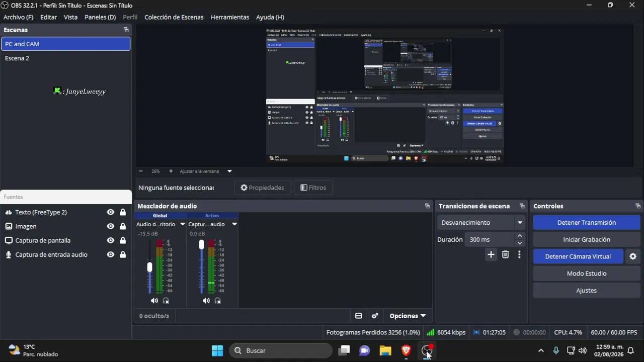
Task: Unlock the Captura de entrada audio source
Action: pos(123,254)
